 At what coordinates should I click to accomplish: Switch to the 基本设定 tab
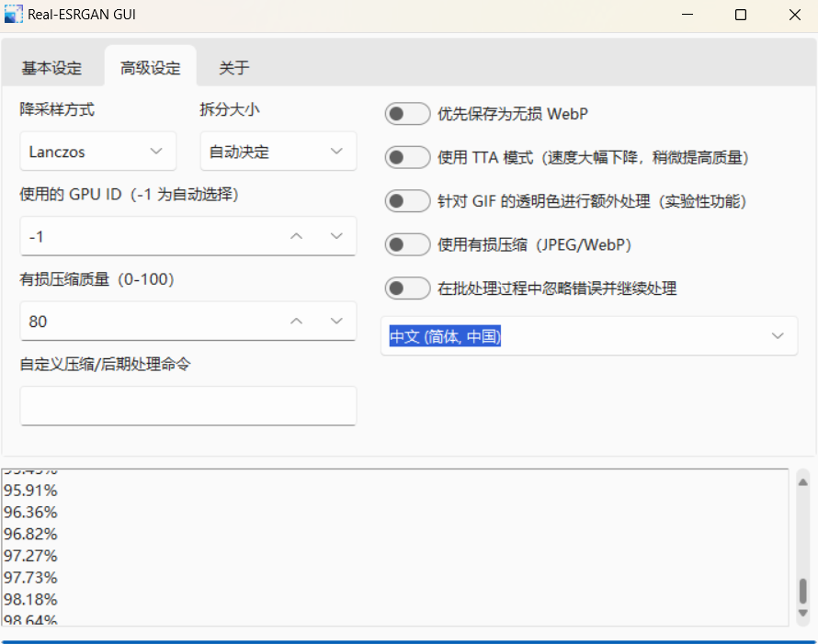[x=51, y=68]
